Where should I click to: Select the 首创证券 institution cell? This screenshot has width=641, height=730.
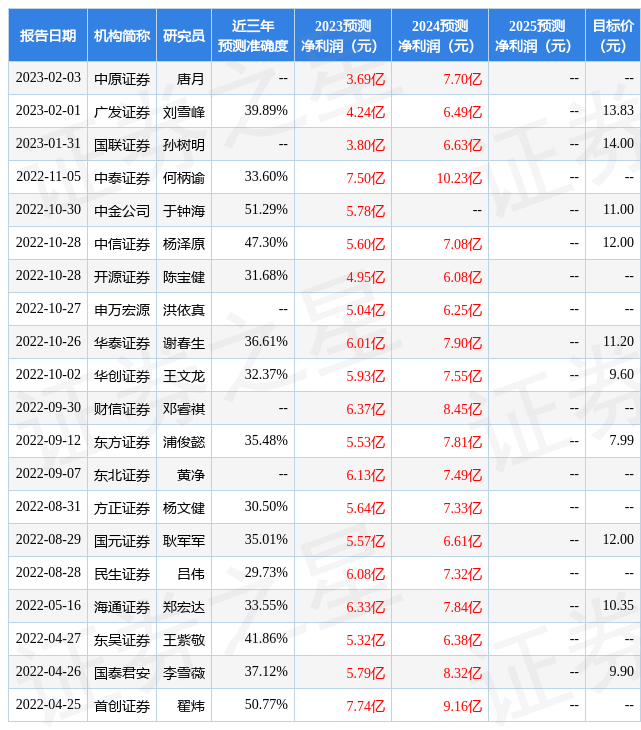tap(122, 707)
